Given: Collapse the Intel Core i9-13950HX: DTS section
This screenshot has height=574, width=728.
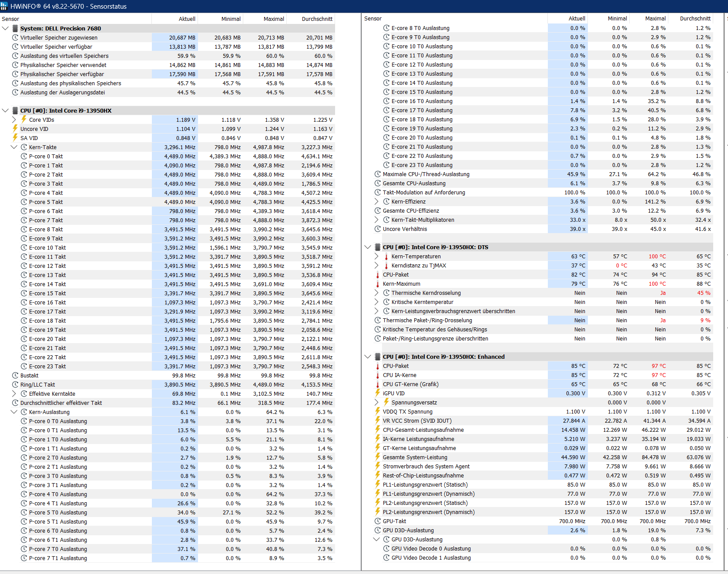Looking at the screenshot, I should pos(368,247).
